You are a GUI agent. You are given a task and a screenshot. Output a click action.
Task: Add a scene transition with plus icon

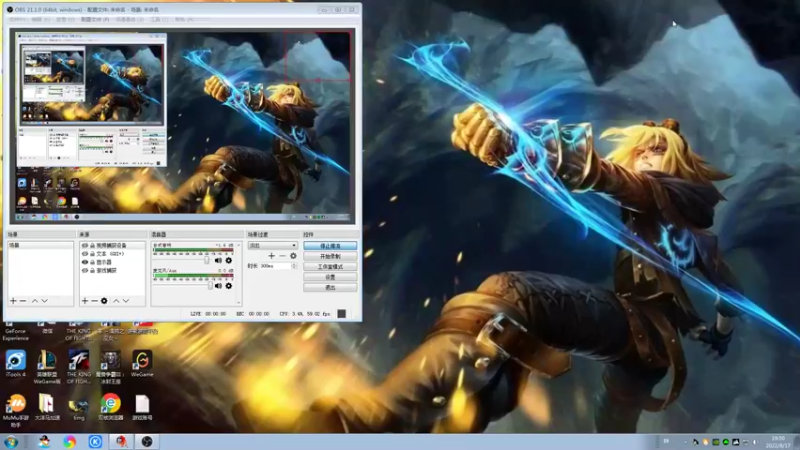[x=271, y=256]
